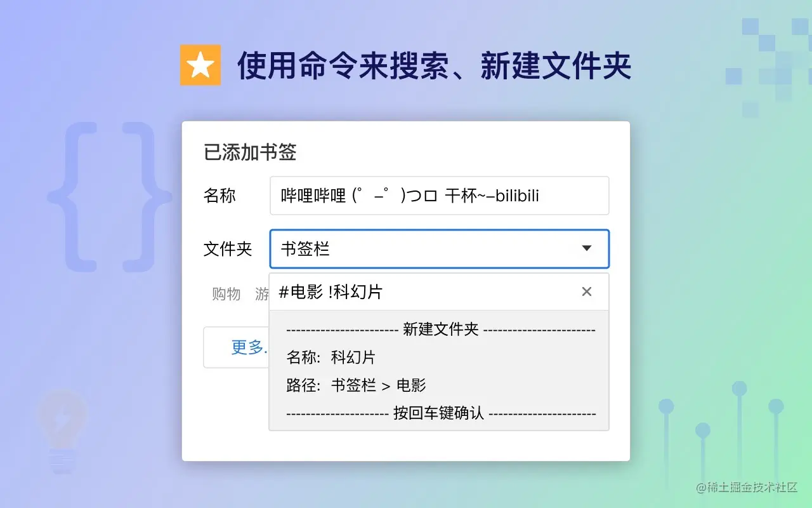Click the 按回车键确认 confirmation bar
812x508 pixels.
click(x=439, y=413)
